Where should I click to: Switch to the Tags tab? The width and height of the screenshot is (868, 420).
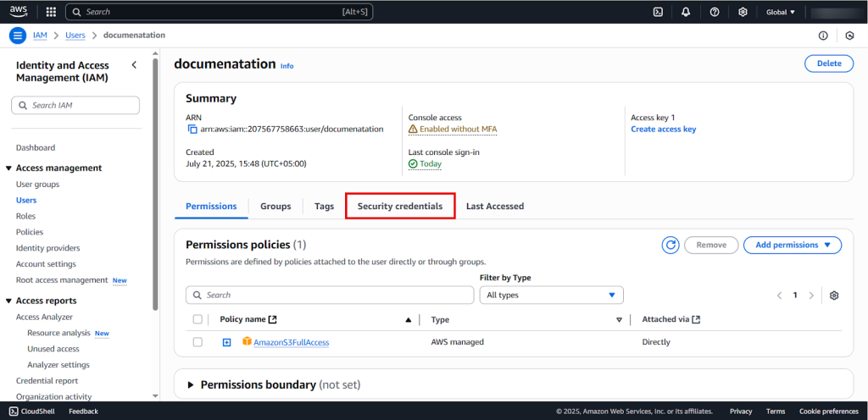point(325,206)
